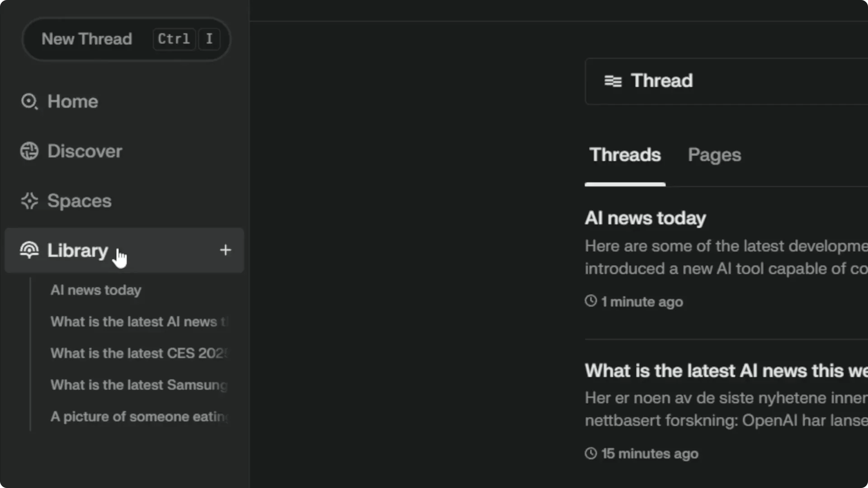This screenshot has height=488, width=868.
Task: Click the Thread header label
Action: click(662, 81)
